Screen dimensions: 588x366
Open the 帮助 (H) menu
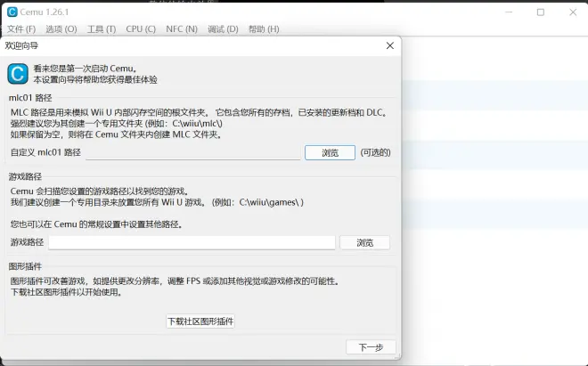(264, 29)
